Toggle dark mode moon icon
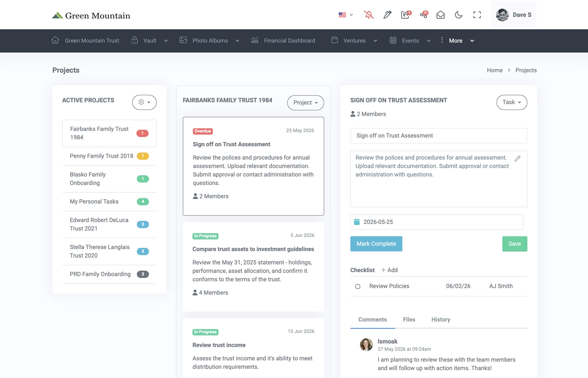This screenshot has width=588, height=378. pyautogui.click(x=459, y=15)
